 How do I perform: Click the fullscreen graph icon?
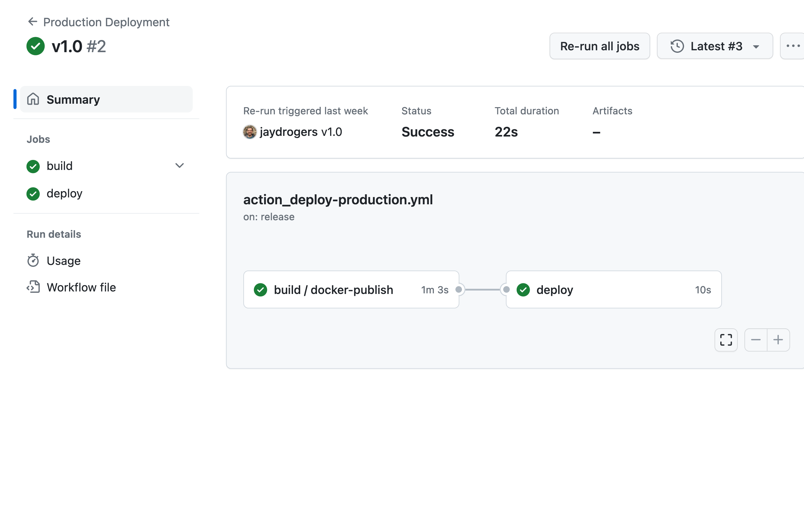(x=726, y=340)
